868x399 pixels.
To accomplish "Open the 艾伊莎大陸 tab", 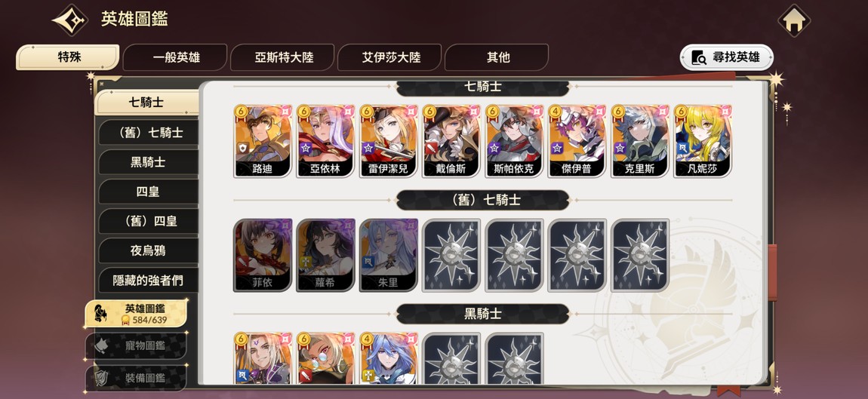I will click(390, 57).
